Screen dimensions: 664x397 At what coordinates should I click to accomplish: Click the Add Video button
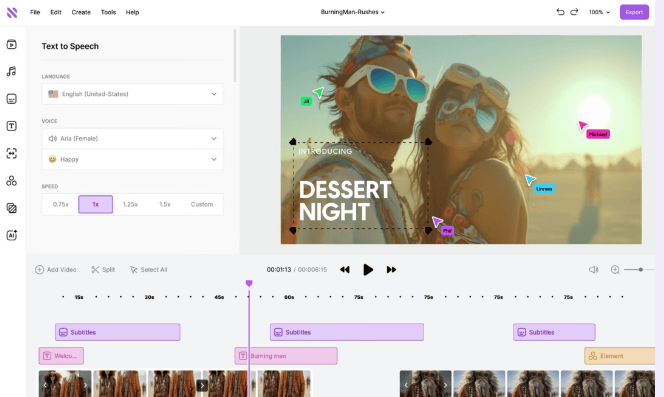pyautogui.click(x=56, y=269)
